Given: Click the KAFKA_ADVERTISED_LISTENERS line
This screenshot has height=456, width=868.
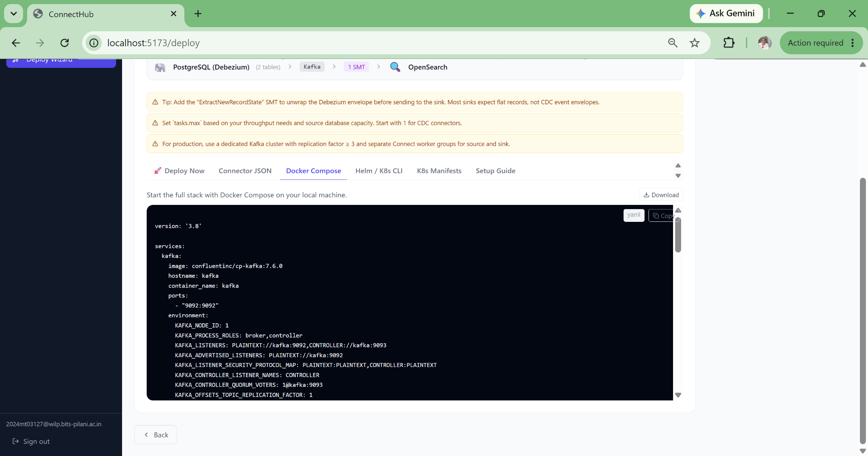Looking at the screenshot, I should click(259, 355).
